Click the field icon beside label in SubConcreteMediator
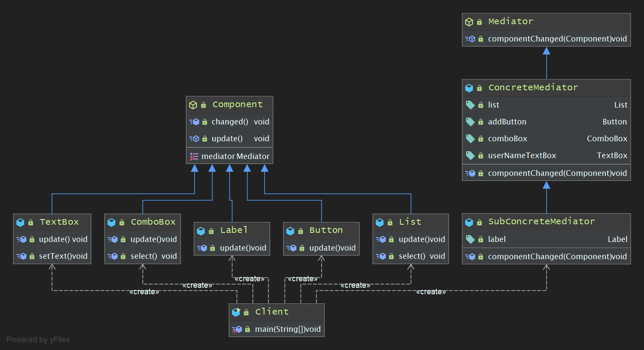 (x=470, y=239)
